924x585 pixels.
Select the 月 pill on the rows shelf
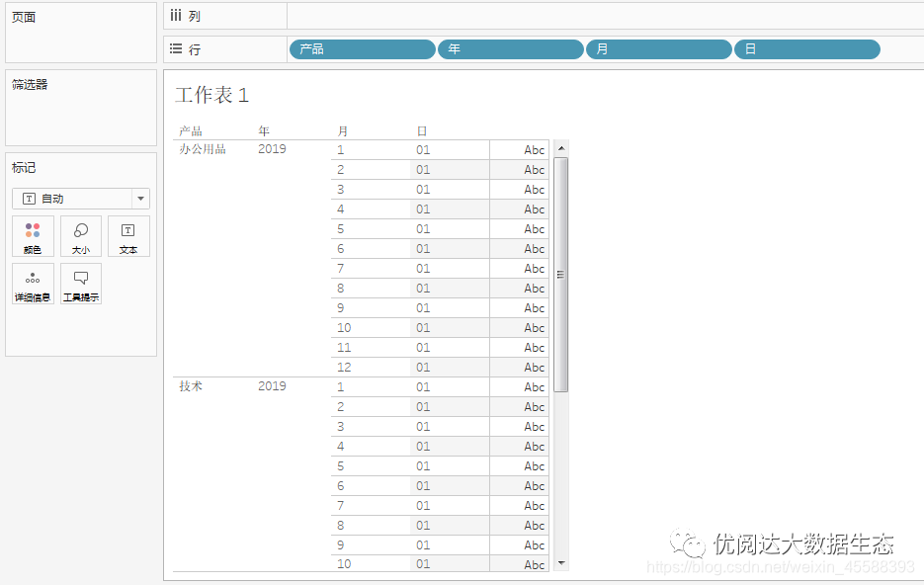coord(659,49)
